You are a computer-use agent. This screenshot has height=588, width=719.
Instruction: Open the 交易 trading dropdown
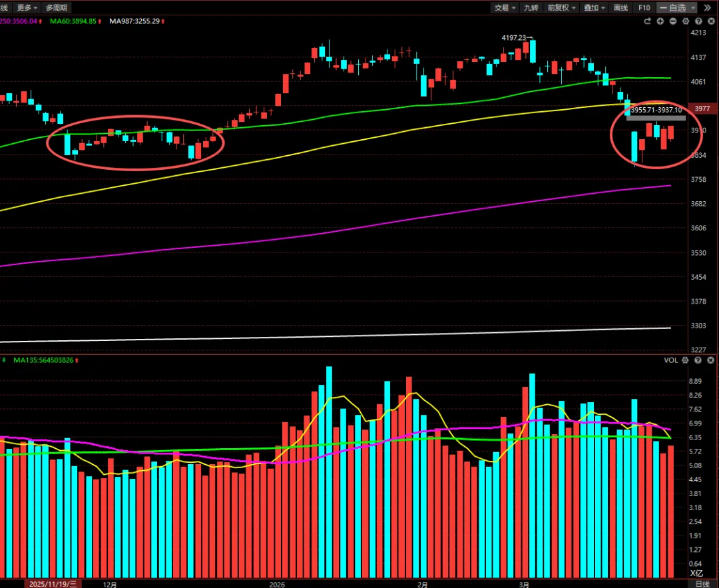pos(505,8)
